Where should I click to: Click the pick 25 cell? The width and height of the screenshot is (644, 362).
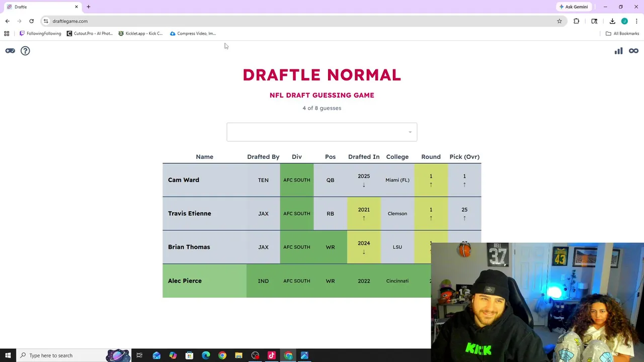464,214
